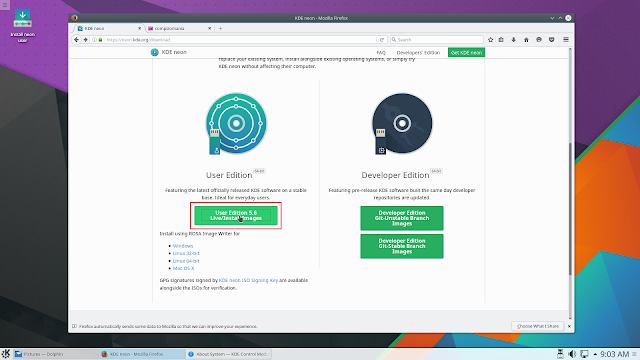640x360 pixels.
Task: Focus the Firefox Search box
Action: coord(437,40)
